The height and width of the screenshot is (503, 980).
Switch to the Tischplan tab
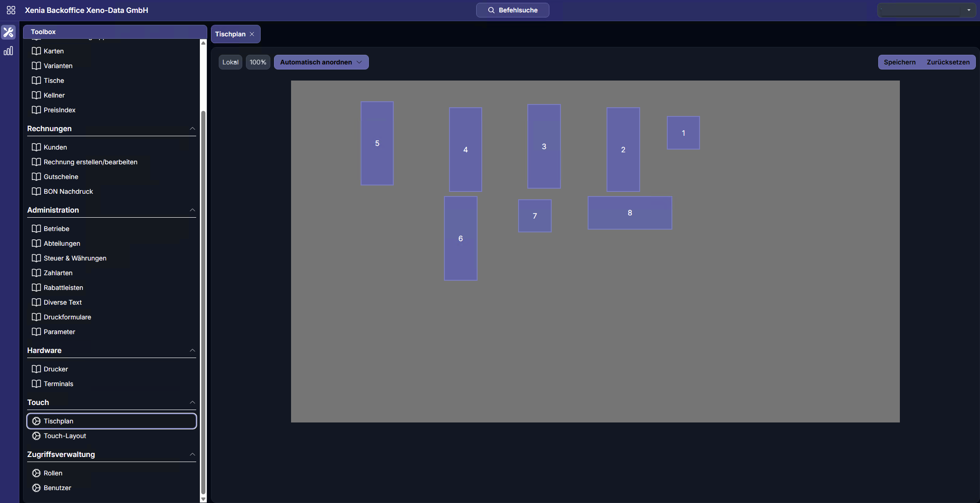click(x=230, y=34)
